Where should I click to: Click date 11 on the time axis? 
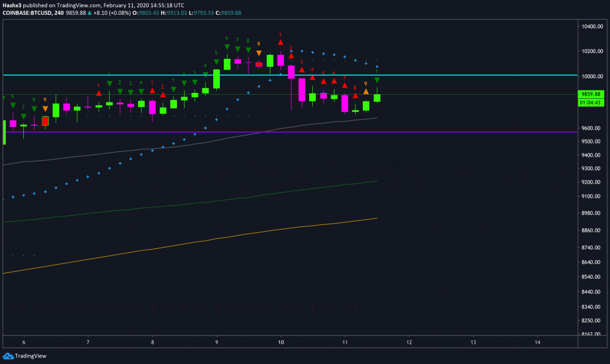(x=345, y=342)
